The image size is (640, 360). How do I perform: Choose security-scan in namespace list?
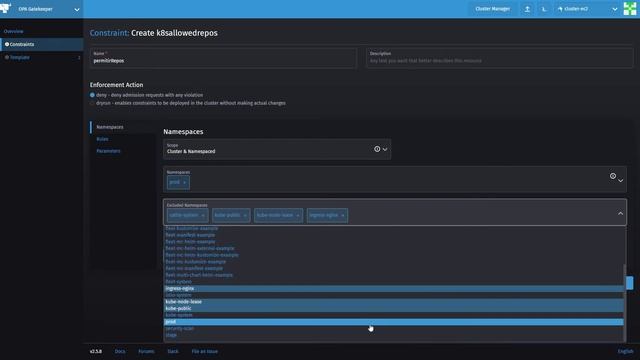coord(393,329)
